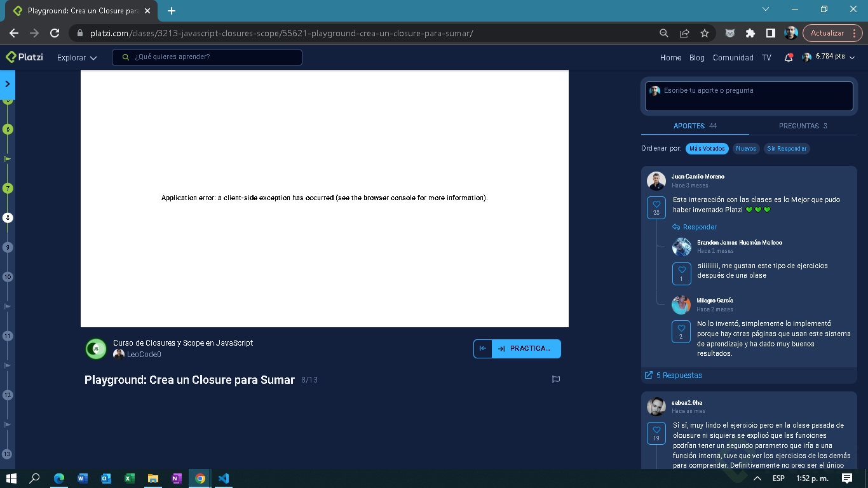868x488 pixels.
Task: Expand the class list sidebar arrow
Action: coord(8,84)
